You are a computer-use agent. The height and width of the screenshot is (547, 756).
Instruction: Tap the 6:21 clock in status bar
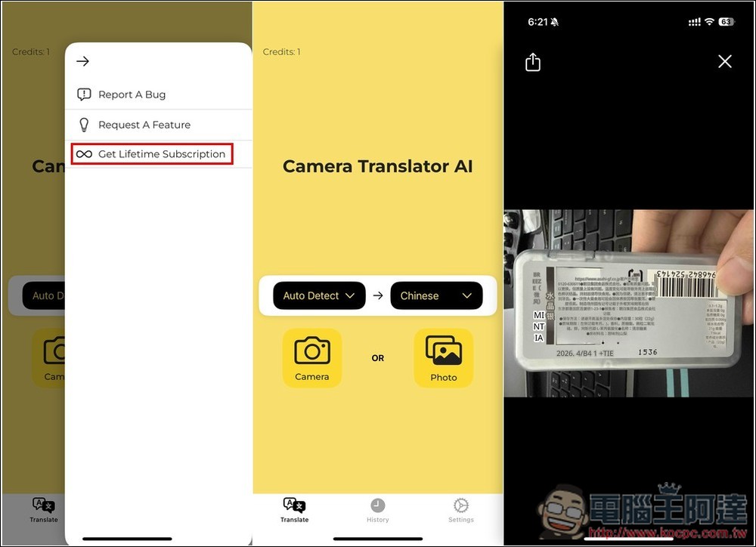(x=538, y=22)
